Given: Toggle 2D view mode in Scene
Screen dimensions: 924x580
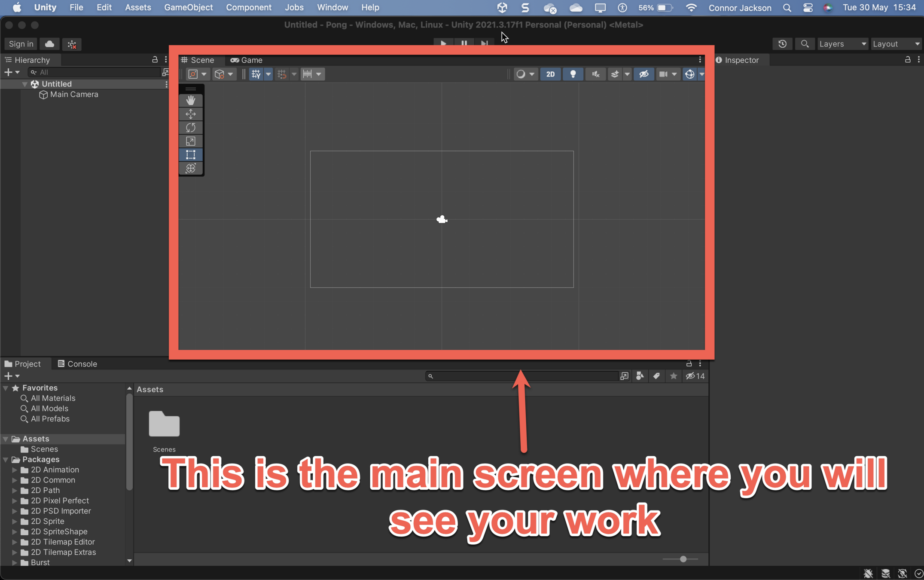Looking at the screenshot, I should 550,74.
